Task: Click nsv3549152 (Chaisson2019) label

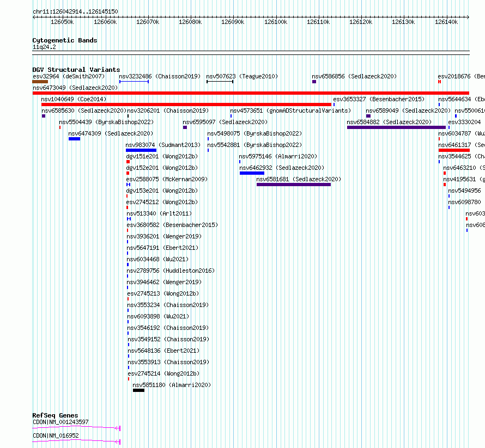Action: (168, 339)
